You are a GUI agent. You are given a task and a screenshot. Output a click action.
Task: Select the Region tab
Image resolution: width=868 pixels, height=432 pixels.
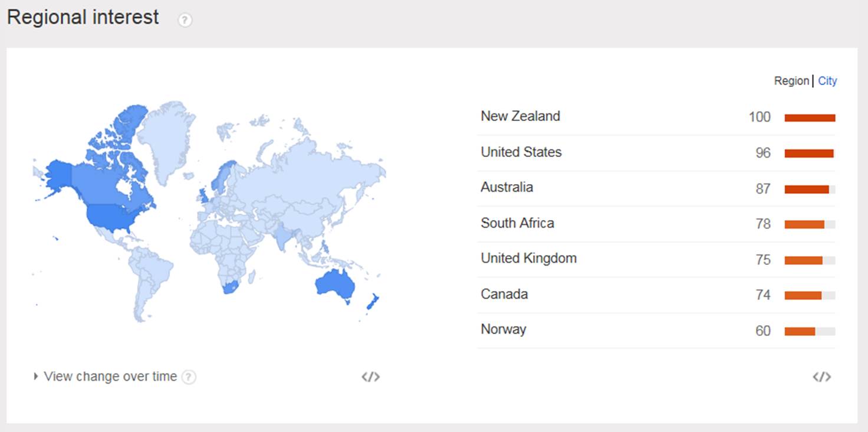[791, 81]
